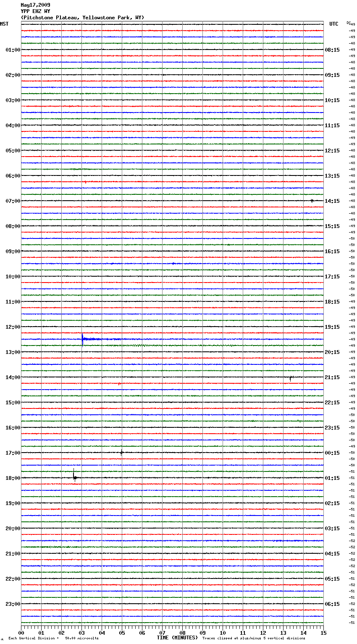Screen dimensions: 357x644
Task: Select the 13:00 MST hour label
Action: 13,352
